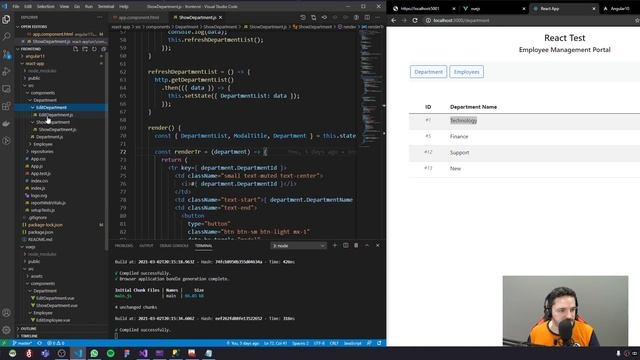The width and height of the screenshot is (640, 360).
Task: Open Source Control view in activity bar
Action: click(x=6, y=54)
